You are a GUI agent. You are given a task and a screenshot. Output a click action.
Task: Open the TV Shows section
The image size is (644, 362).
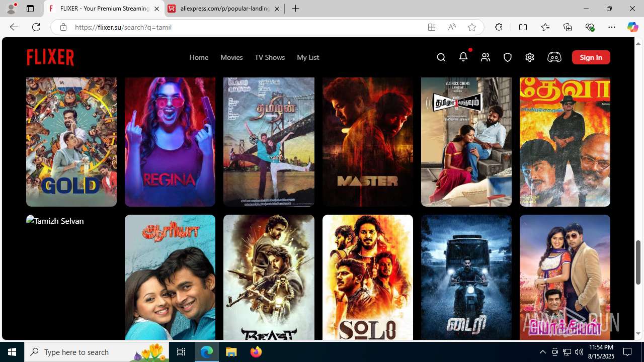[270, 57]
